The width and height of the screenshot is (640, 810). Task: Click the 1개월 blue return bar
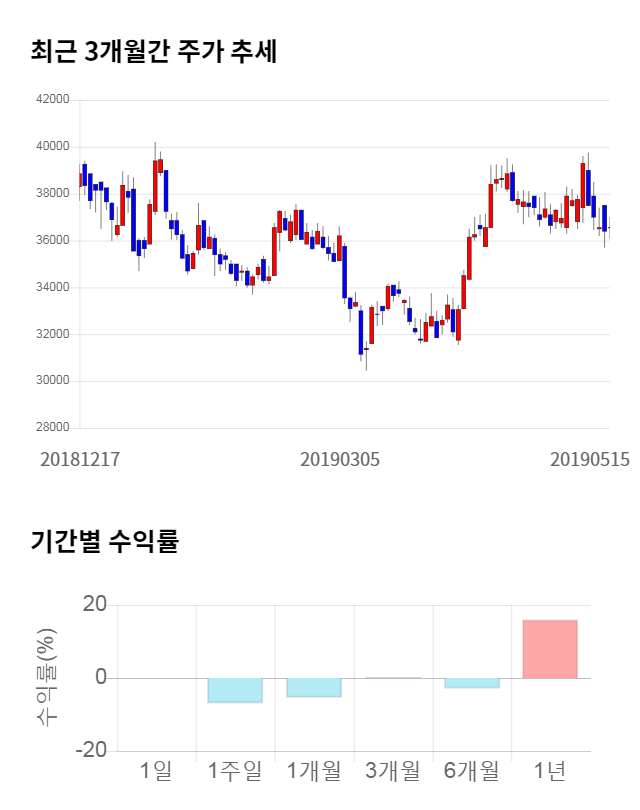click(314, 687)
